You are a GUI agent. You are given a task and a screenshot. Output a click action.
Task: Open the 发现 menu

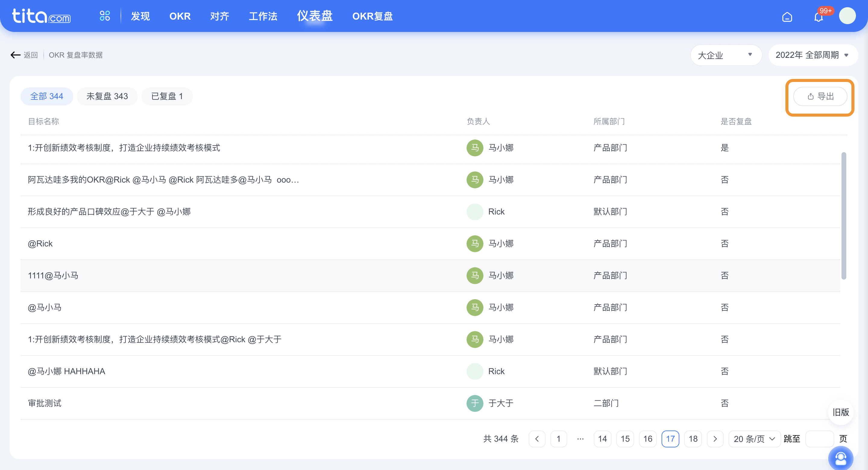click(x=140, y=16)
